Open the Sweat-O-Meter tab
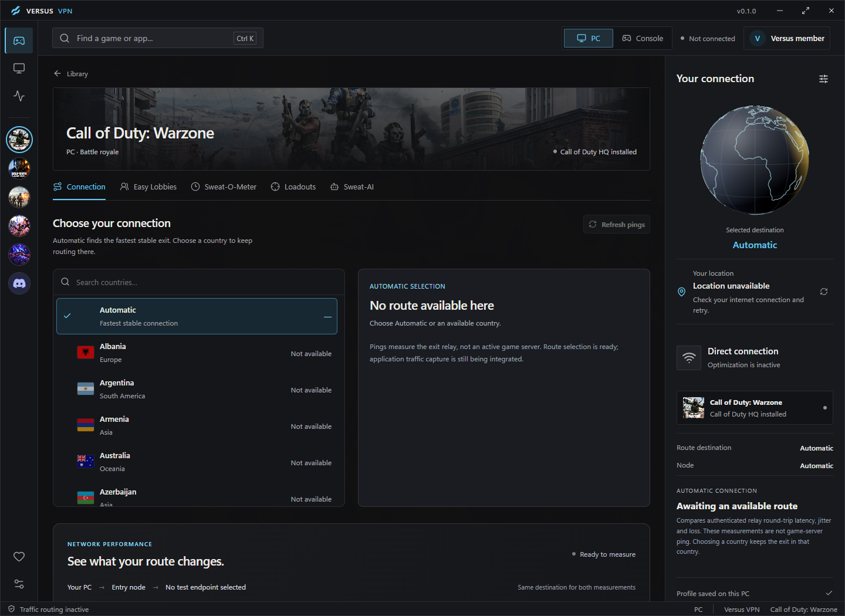Screen dimensions: 845x616 (224, 187)
